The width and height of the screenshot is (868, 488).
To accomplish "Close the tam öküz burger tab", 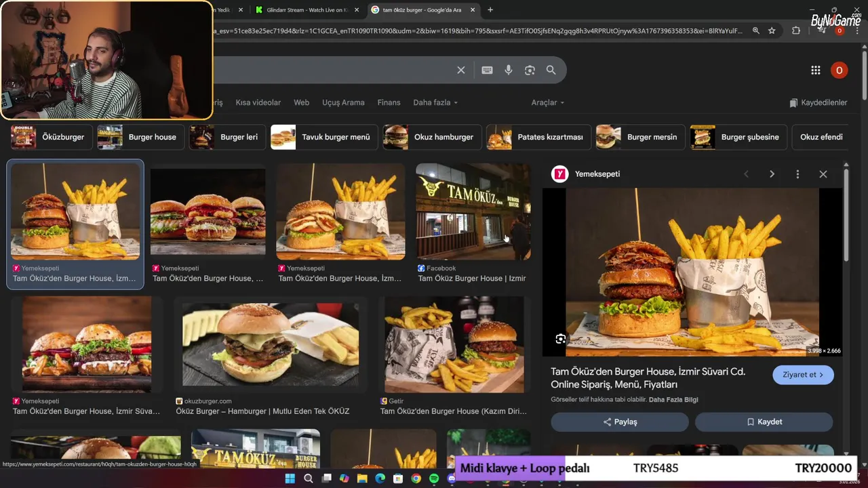I will tap(472, 10).
